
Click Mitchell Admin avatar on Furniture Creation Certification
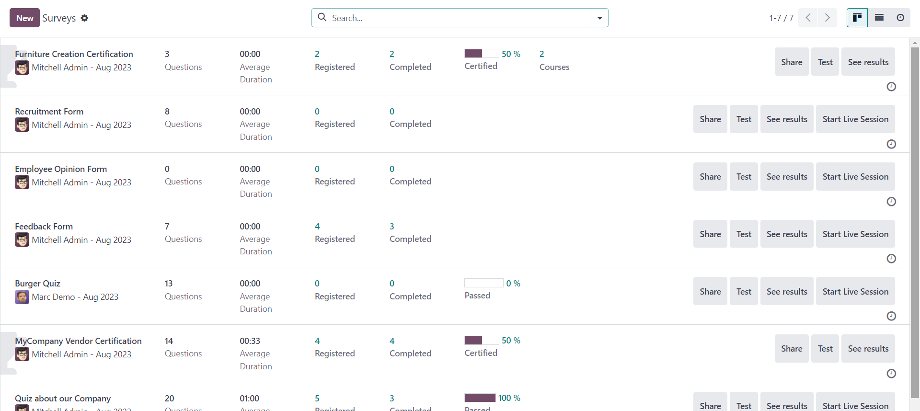pos(22,68)
